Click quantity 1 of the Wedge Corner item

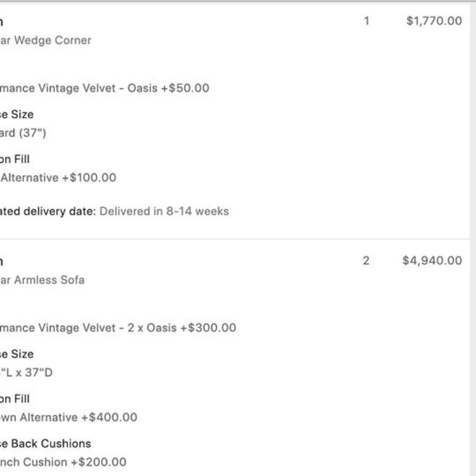[x=367, y=21]
